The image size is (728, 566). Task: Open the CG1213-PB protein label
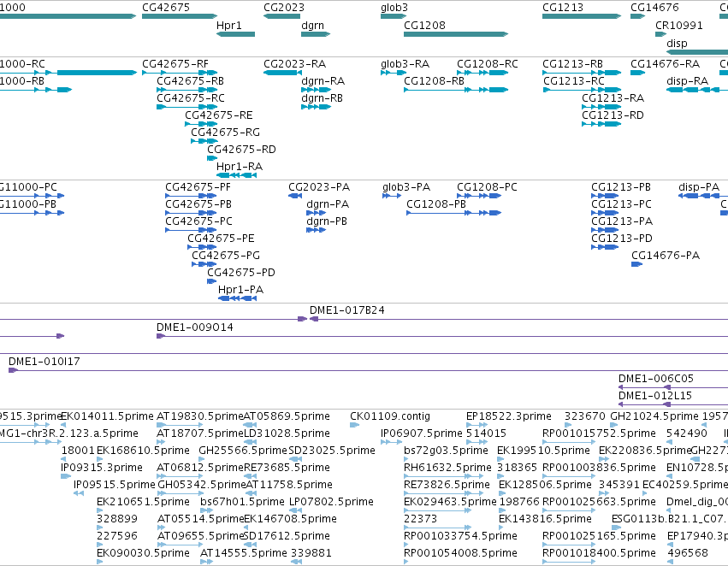coord(621,187)
